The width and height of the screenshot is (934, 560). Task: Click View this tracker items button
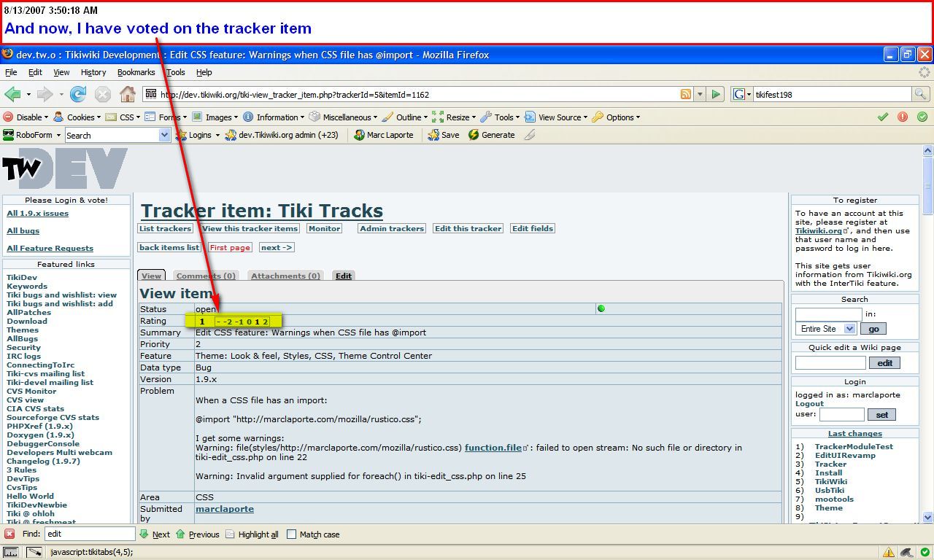pos(250,228)
